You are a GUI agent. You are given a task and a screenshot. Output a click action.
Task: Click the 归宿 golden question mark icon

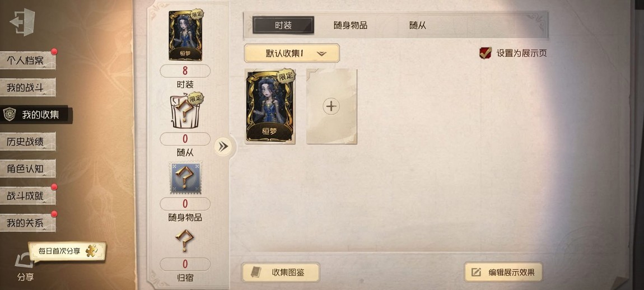click(x=184, y=240)
